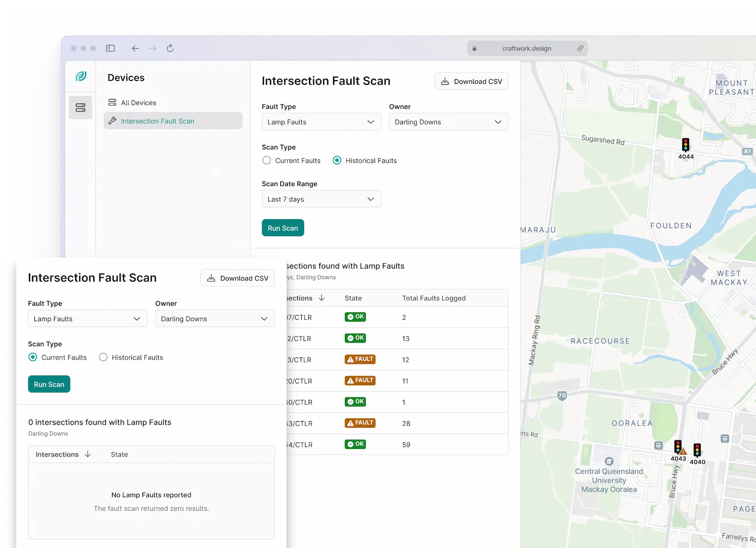Open All Devices in sidebar

pyautogui.click(x=173, y=103)
